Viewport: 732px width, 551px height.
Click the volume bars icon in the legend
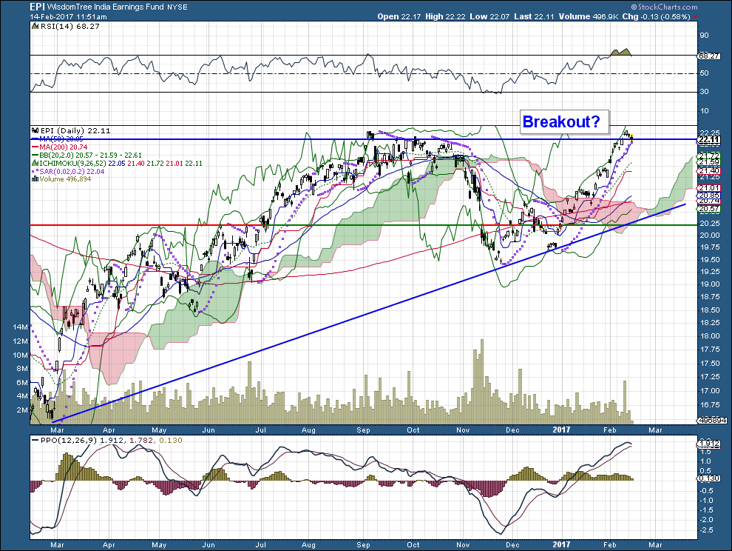coord(35,179)
